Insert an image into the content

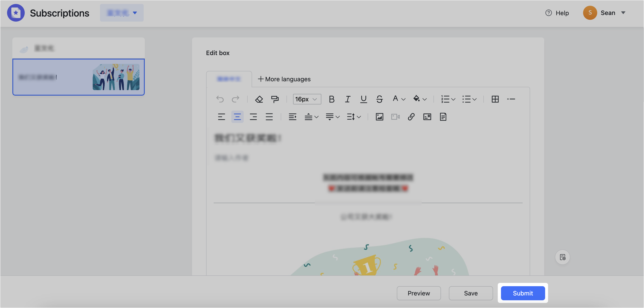(x=379, y=117)
